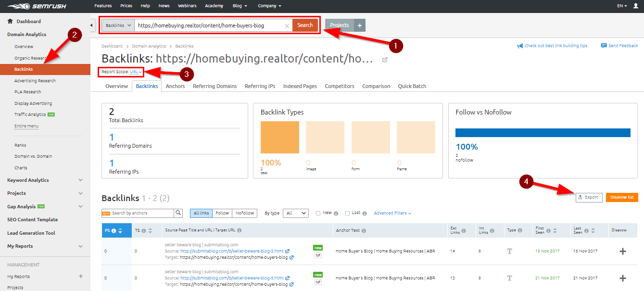Open the Backlinks search type dropdown
644x291 pixels.
(117, 25)
